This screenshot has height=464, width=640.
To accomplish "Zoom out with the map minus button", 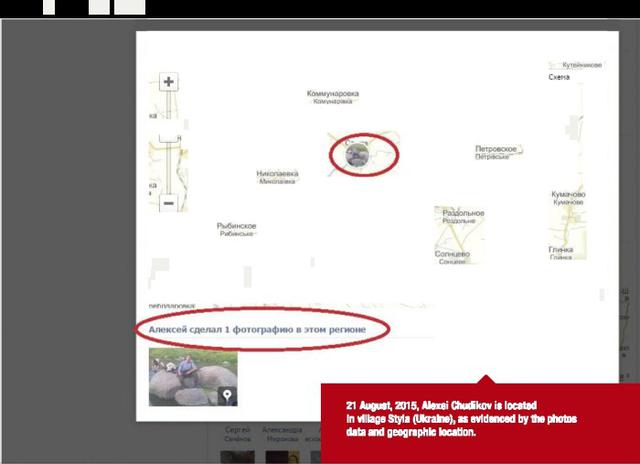I will coord(169,203).
